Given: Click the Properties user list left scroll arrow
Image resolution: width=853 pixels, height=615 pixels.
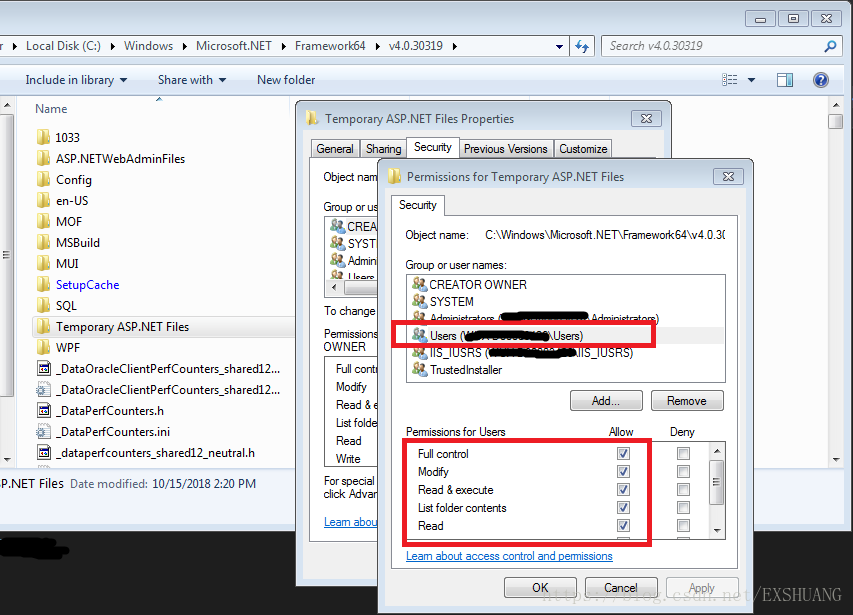Looking at the screenshot, I should (334, 287).
